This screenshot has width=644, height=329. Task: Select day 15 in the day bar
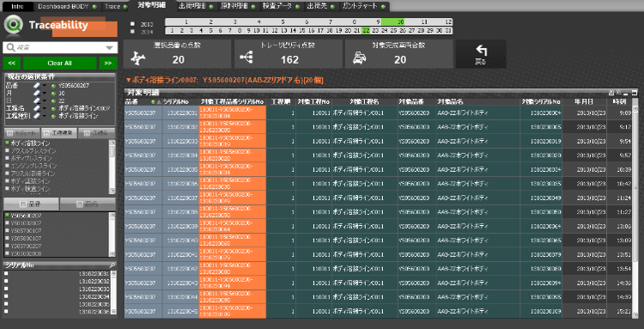point(302,30)
